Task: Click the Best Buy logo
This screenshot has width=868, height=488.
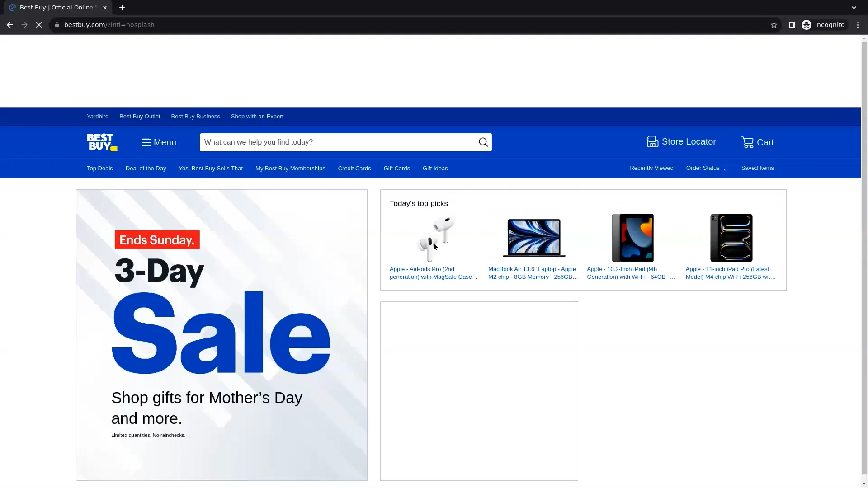Action: click(101, 142)
